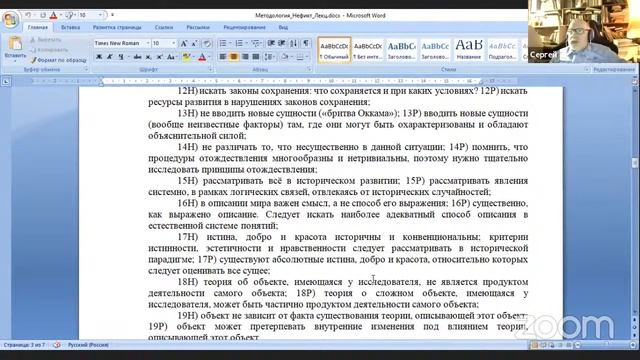Align text right
This screenshot has height=360, width=640.
pos(244,57)
